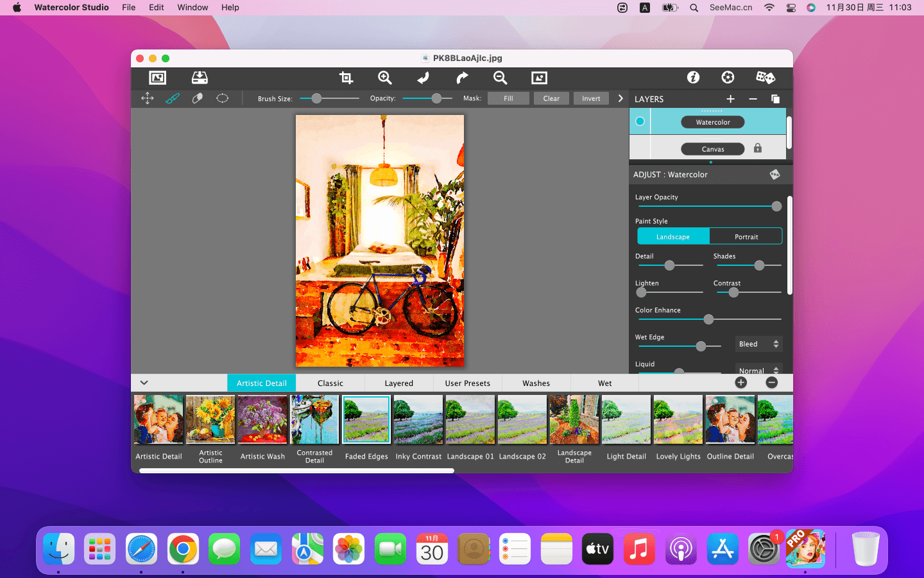924x578 pixels.
Task: Select the eraser mask tool
Action: point(198,98)
